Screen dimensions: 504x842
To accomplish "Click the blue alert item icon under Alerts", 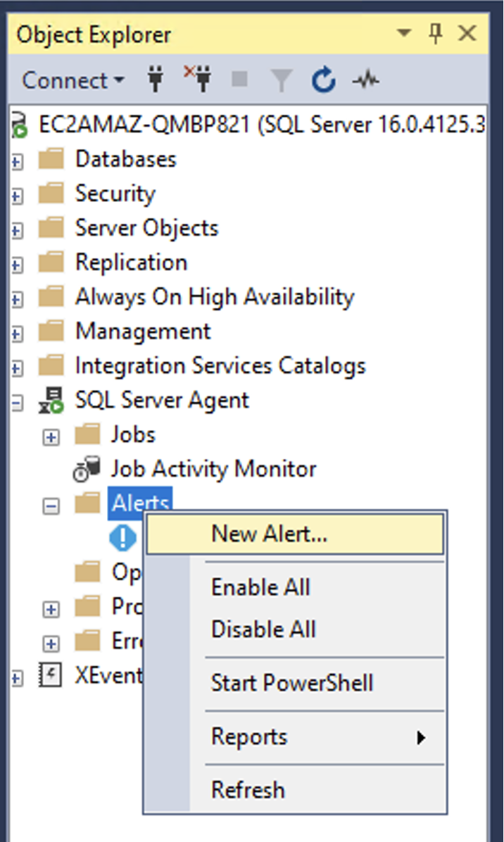I will pyautogui.click(x=123, y=538).
